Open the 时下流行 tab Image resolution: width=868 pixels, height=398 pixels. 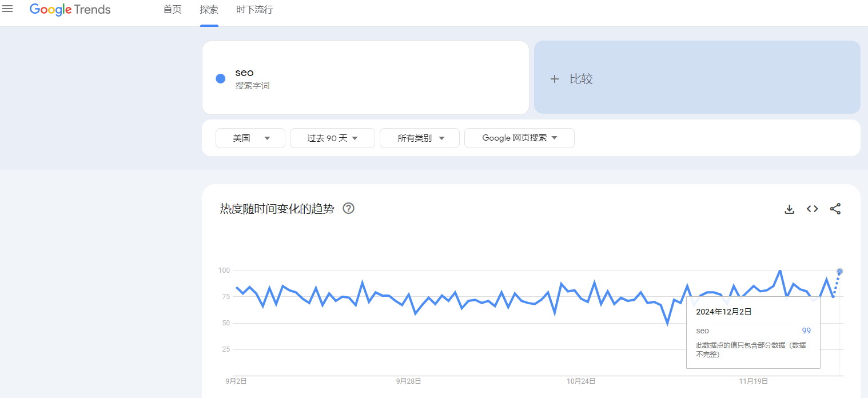point(254,10)
